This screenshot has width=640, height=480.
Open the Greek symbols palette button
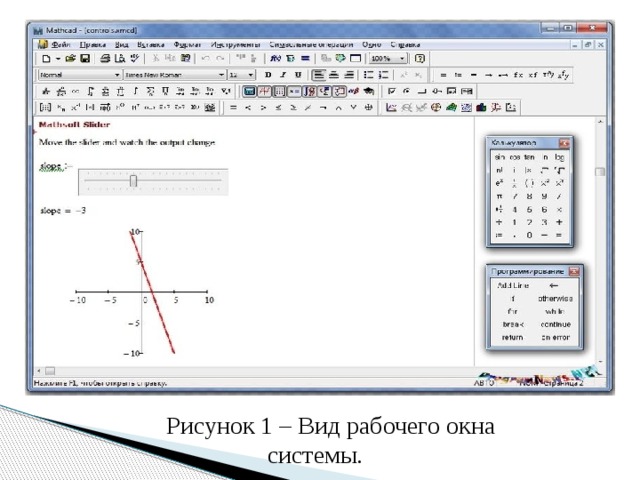point(354,91)
